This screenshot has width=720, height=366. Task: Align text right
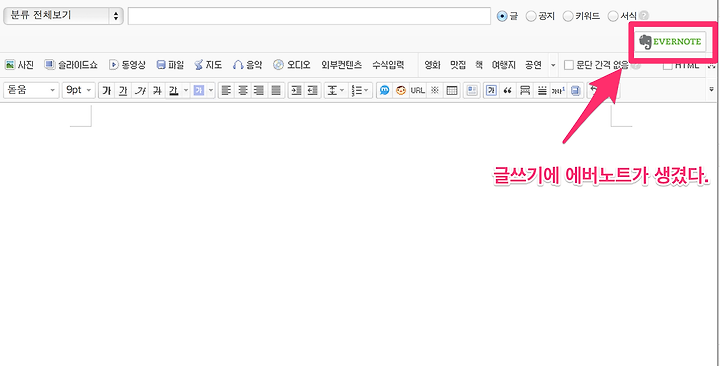pos(259,90)
